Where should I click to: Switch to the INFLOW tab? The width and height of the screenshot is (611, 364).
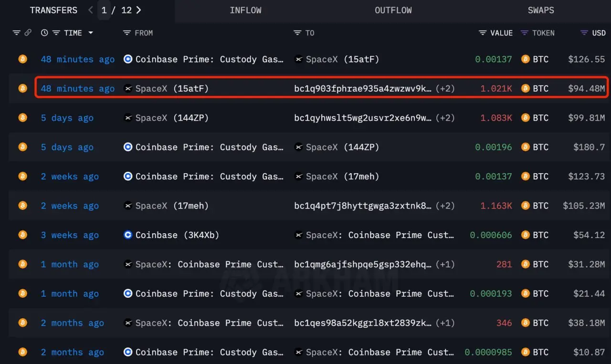tap(245, 10)
